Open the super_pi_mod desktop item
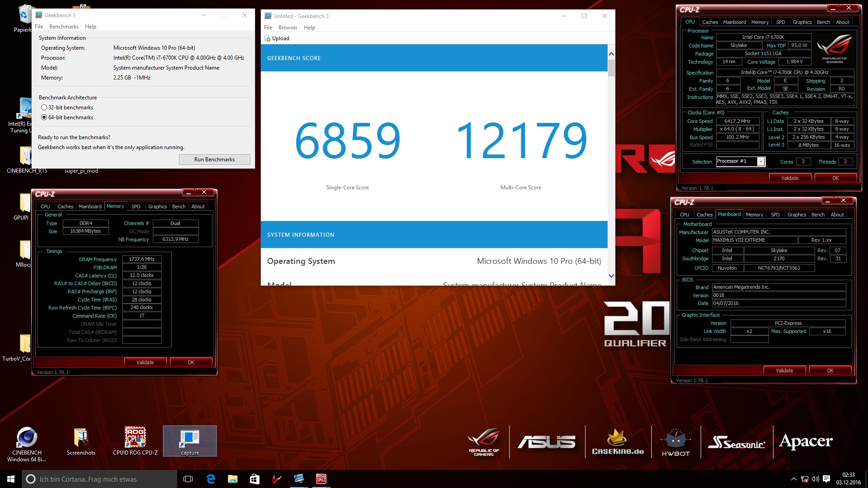The width and height of the screenshot is (868, 488). [x=81, y=171]
